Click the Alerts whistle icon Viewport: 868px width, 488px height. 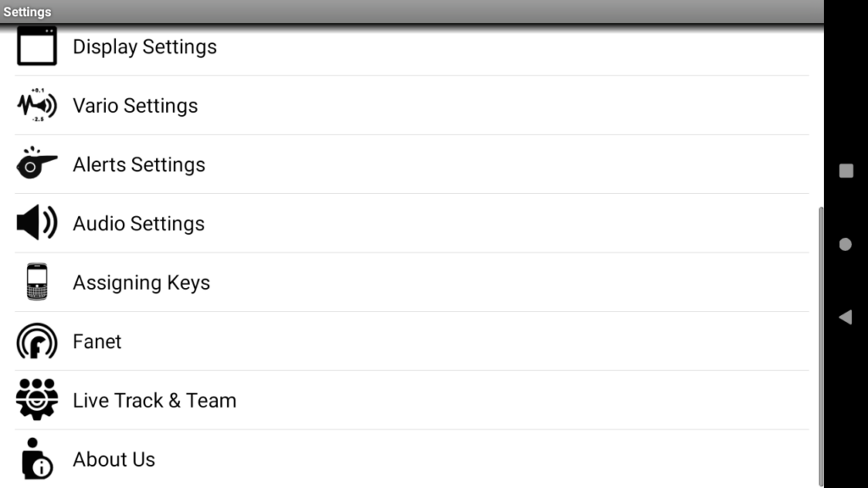click(36, 163)
